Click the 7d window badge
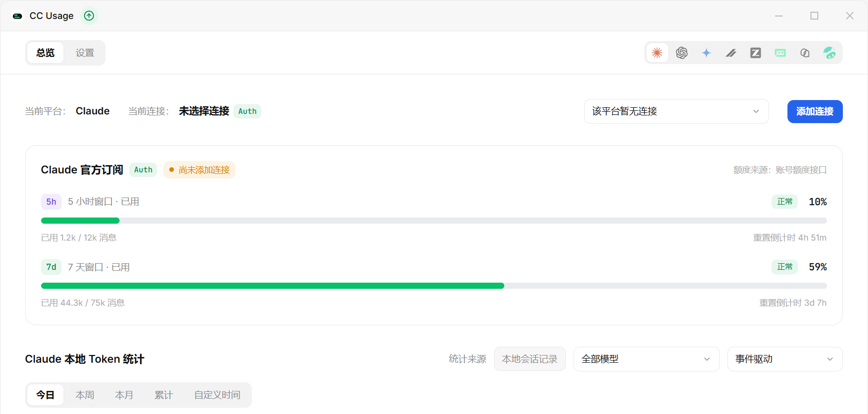868x414 pixels. tap(51, 267)
